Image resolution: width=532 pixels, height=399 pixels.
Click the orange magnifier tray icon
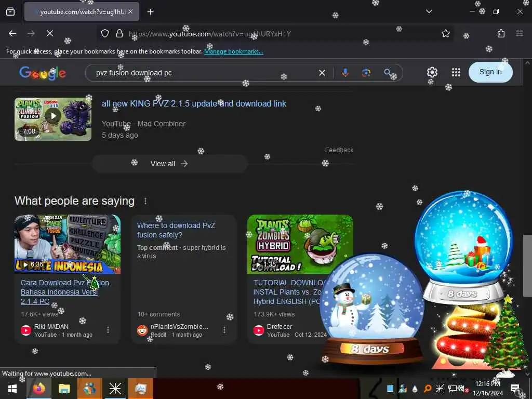tap(428, 389)
